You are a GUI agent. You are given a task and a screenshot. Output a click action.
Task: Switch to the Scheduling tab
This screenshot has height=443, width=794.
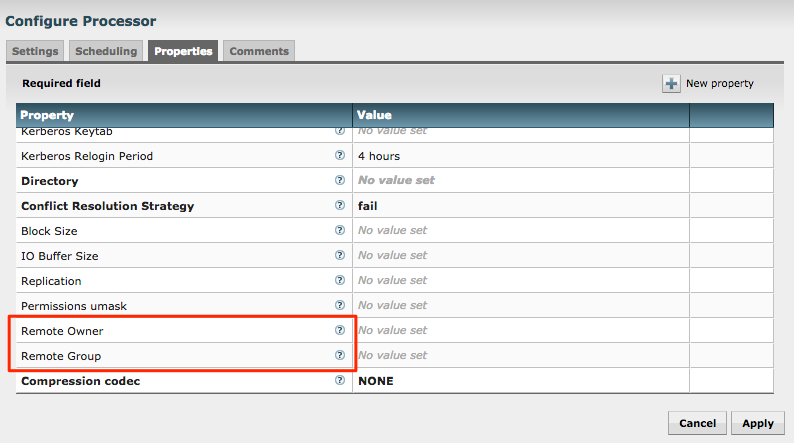(106, 51)
